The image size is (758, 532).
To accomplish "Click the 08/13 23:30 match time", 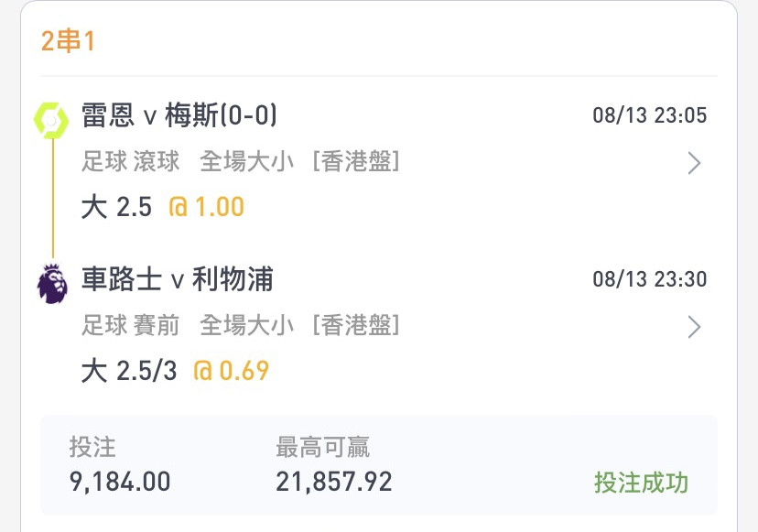I will pos(650,279).
